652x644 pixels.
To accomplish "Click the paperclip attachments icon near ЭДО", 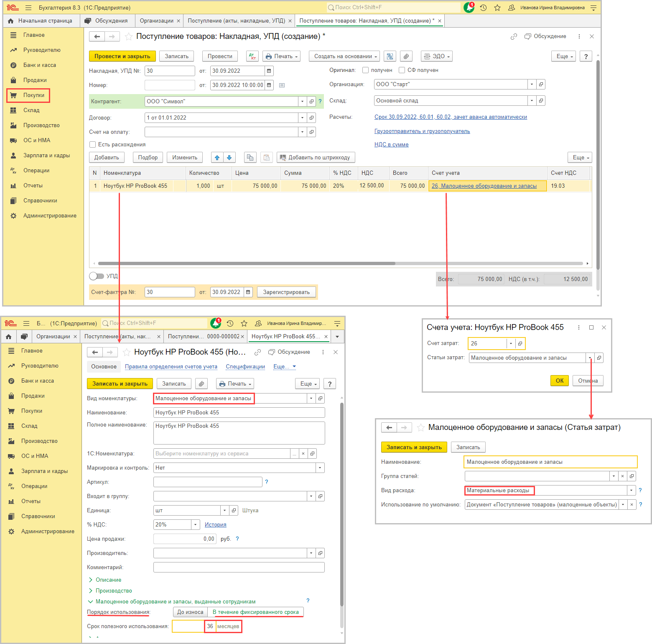I will coord(406,56).
